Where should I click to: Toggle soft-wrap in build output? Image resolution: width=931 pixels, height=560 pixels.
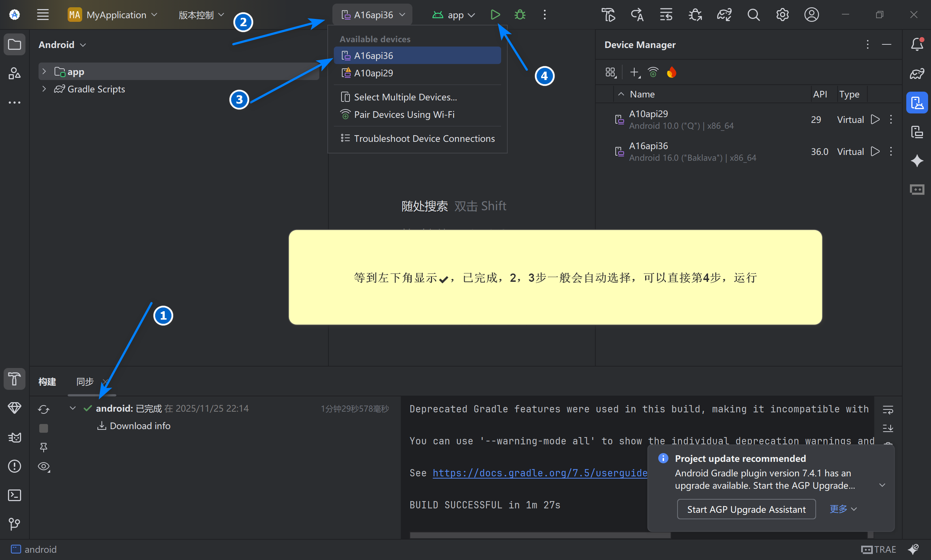tap(888, 409)
